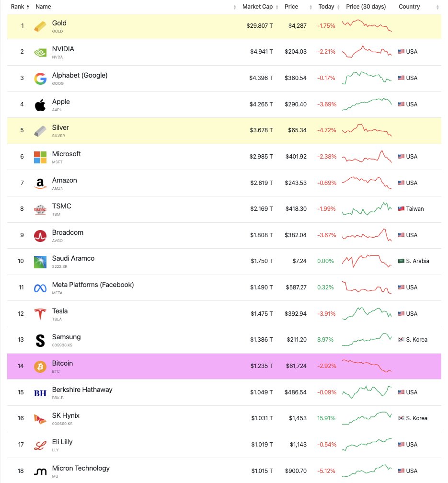Sort table by Rank column
The height and width of the screenshot is (483, 448).
coord(20,7)
